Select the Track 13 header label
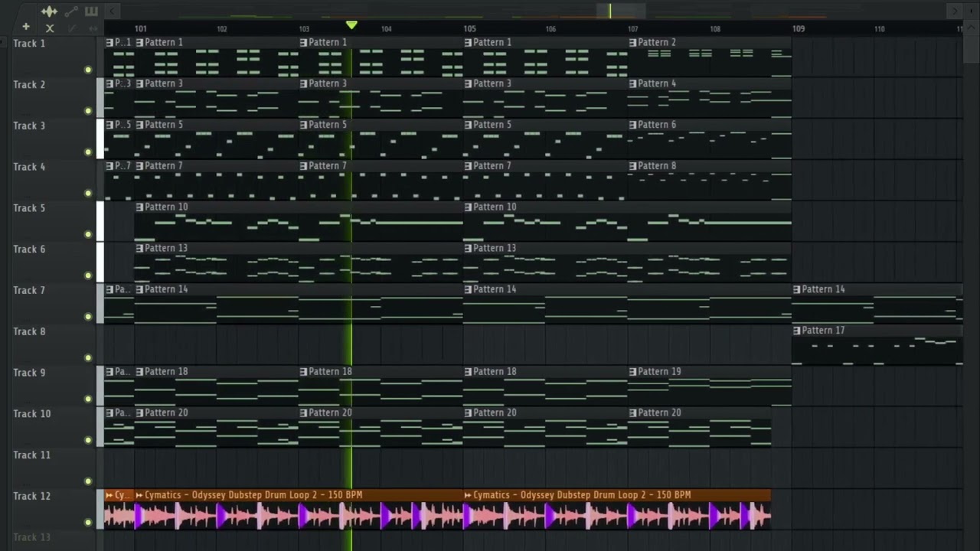980x551 pixels. [x=31, y=537]
